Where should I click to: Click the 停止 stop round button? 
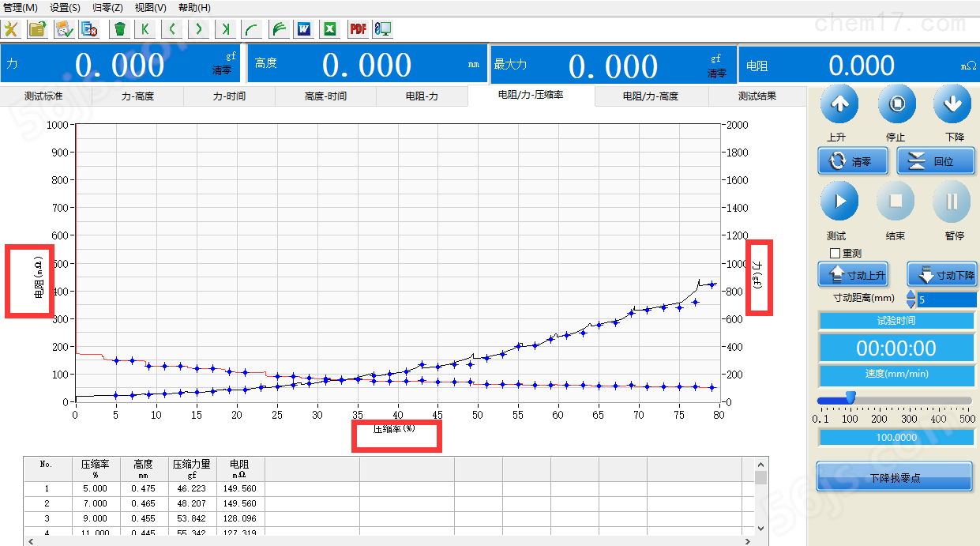click(x=896, y=104)
